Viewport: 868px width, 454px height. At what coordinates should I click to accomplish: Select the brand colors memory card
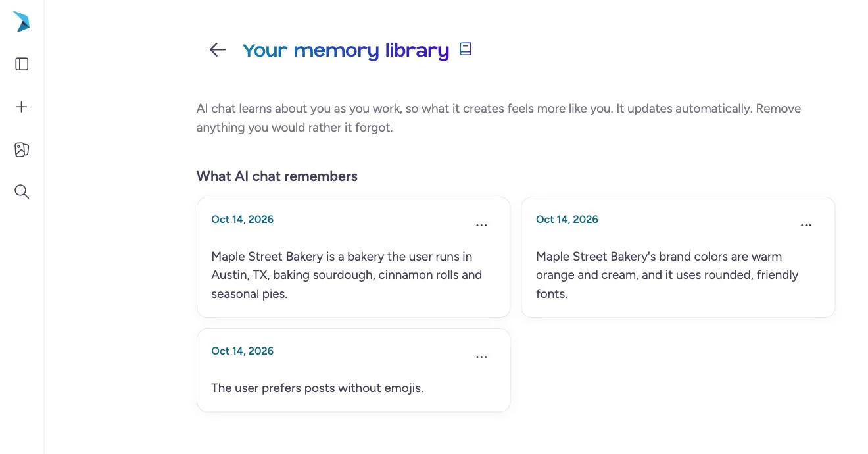pyautogui.click(x=678, y=257)
